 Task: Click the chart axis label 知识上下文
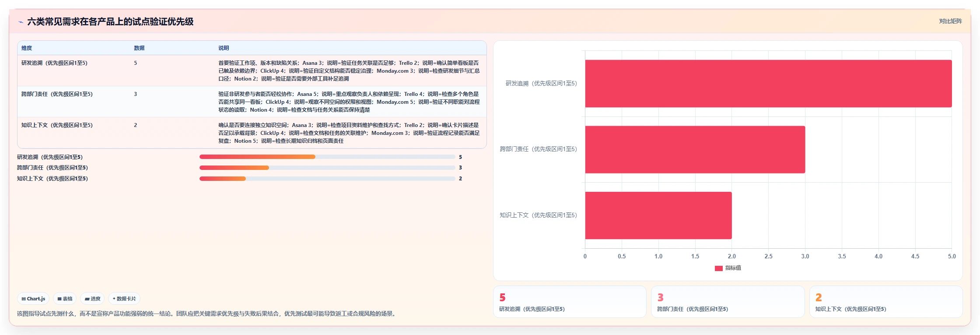[539, 215]
